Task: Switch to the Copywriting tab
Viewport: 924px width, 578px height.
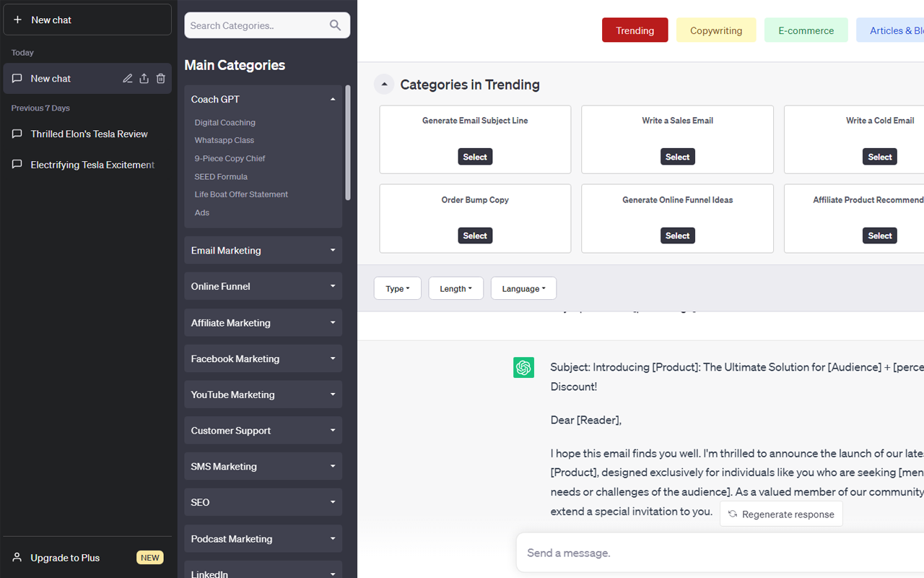Action: click(716, 30)
